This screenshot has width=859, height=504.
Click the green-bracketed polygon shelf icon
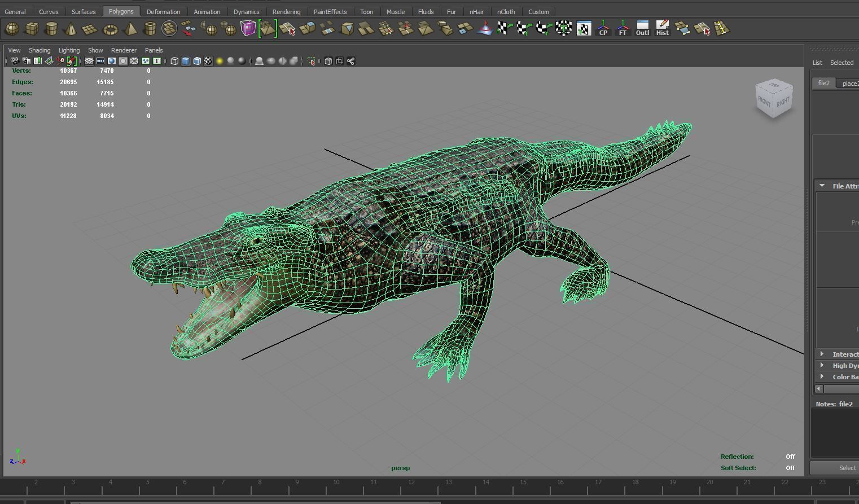tap(268, 28)
